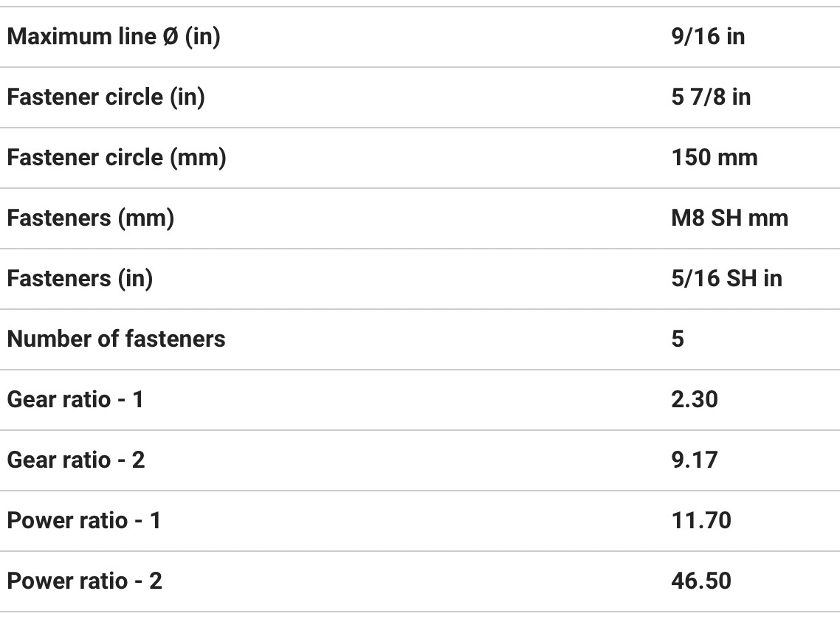840x636 pixels.
Task: Select the M8 SH mm value
Action: [729, 218]
